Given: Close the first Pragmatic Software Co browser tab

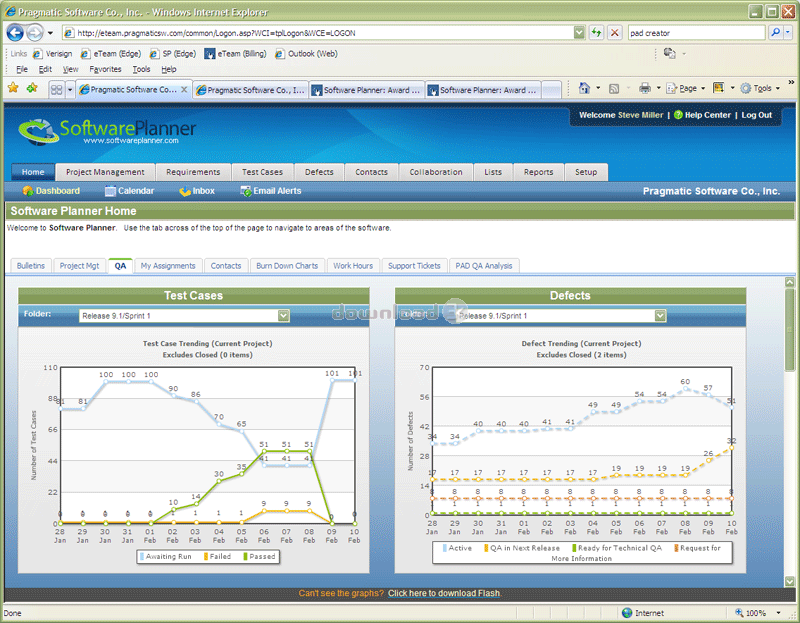Looking at the screenshot, I should (184, 90).
